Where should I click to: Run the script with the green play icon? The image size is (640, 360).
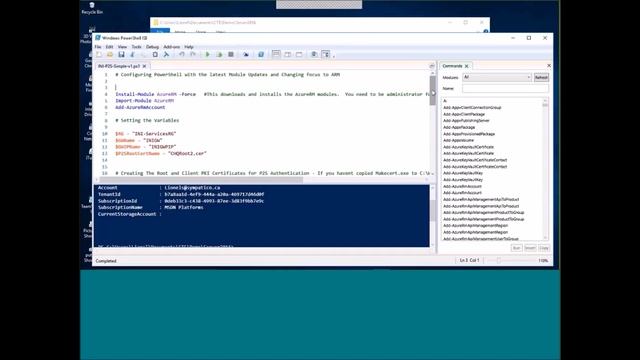click(x=207, y=54)
